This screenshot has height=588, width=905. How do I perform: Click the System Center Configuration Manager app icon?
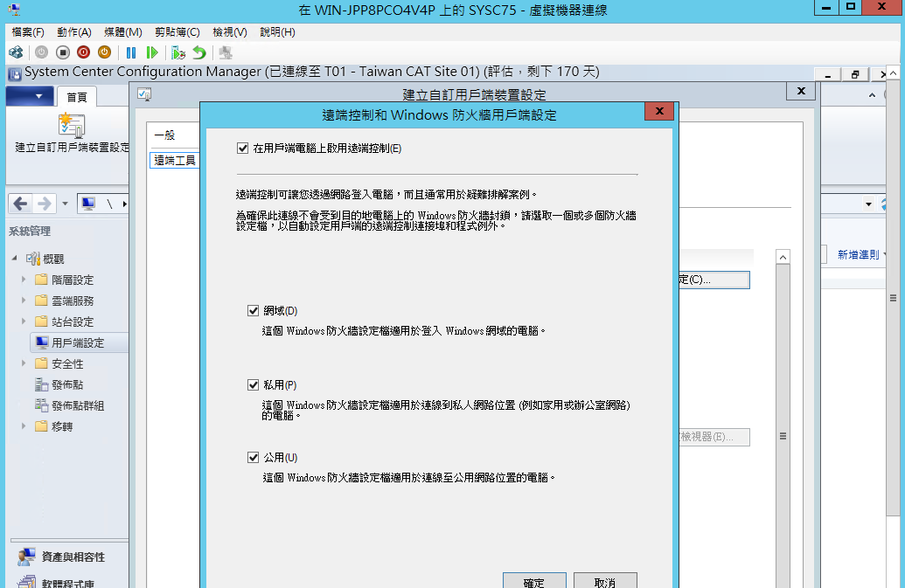coord(15,73)
